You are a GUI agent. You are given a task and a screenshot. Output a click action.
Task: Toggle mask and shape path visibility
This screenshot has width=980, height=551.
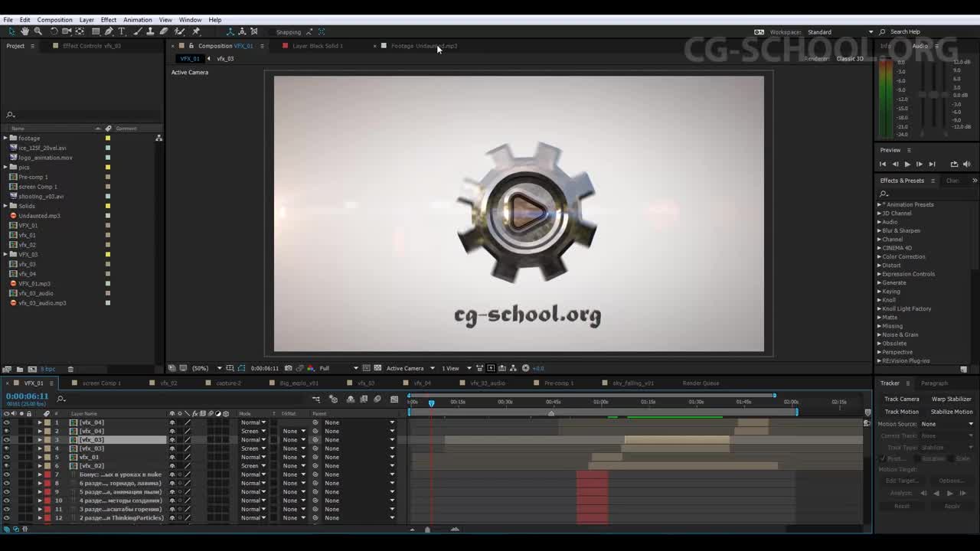pyautogui.click(x=241, y=368)
